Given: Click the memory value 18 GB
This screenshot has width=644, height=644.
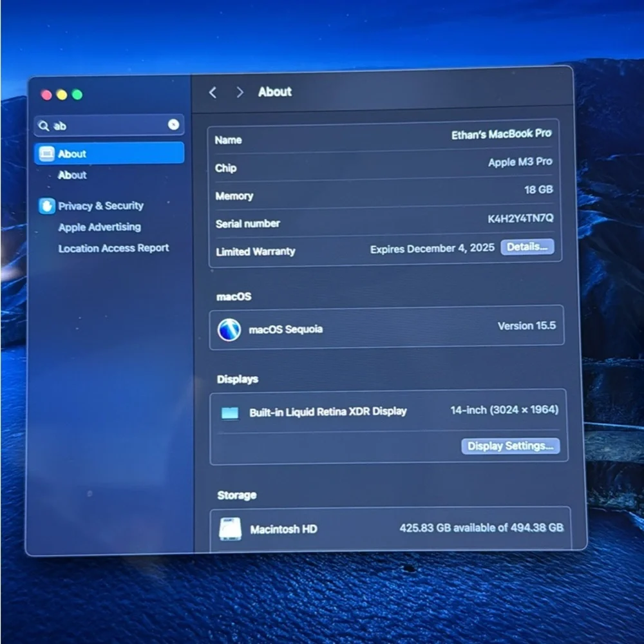Looking at the screenshot, I should click(x=538, y=190).
